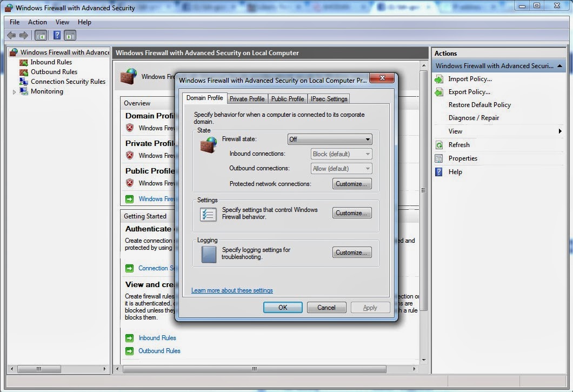573x392 pixels.
Task: Click Export Policy... action text
Action: coord(469,92)
